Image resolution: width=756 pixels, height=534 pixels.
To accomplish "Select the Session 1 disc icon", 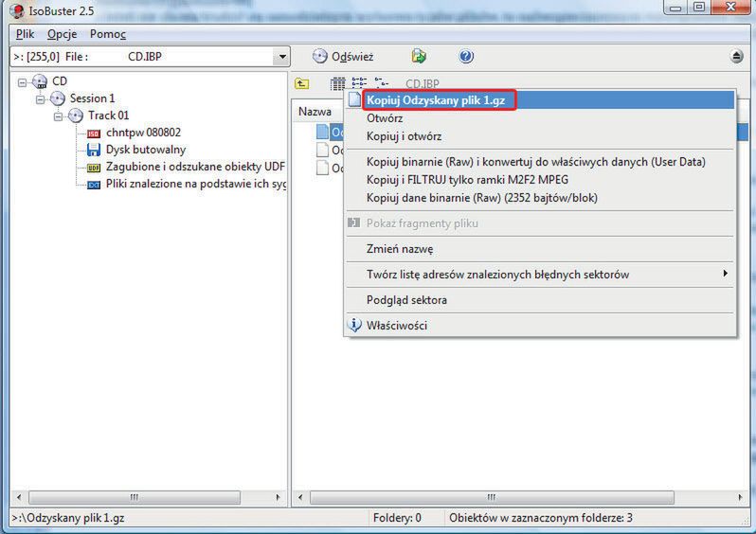I will [58, 98].
